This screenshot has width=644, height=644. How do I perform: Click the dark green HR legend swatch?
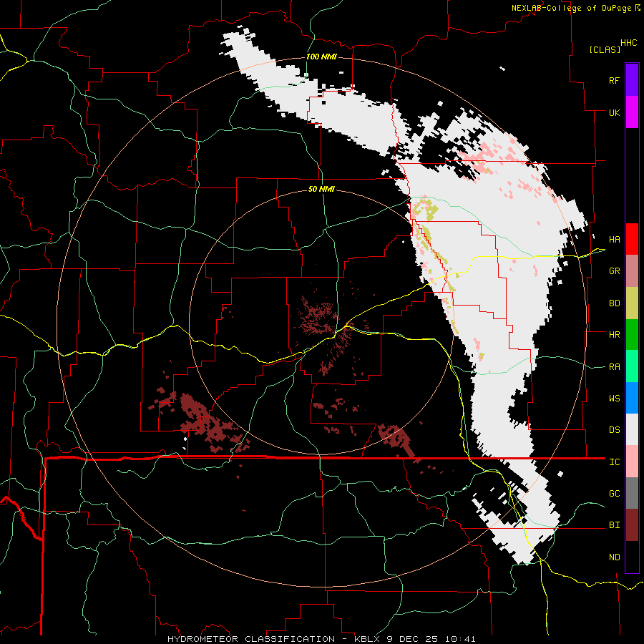click(x=632, y=335)
